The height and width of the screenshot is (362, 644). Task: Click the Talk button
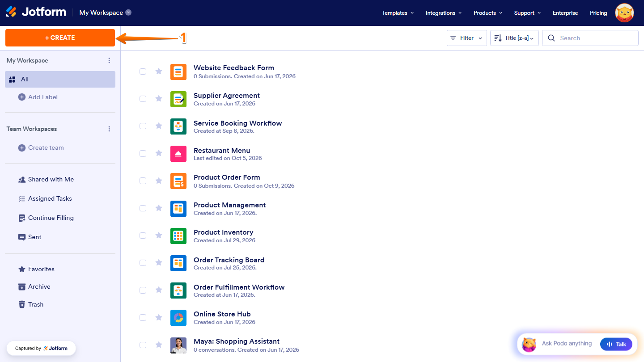pyautogui.click(x=616, y=344)
